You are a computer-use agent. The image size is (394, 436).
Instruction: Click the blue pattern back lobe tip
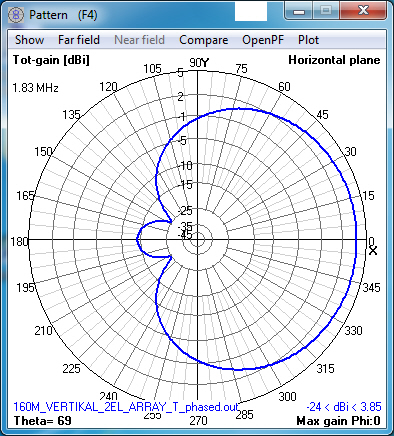pyautogui.click(x=137, y=239)
